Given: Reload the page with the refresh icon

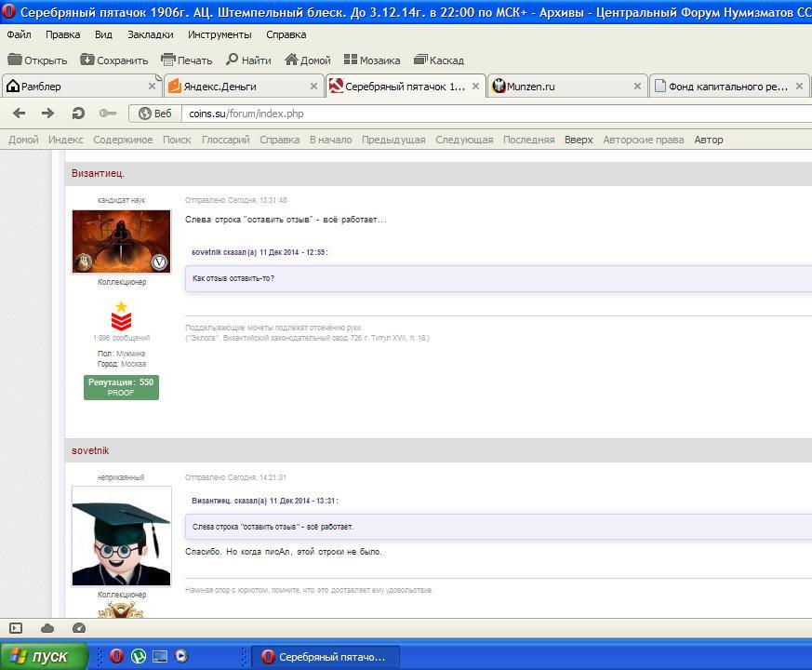Looking at the screenshot, I should [x=78, y=113].
